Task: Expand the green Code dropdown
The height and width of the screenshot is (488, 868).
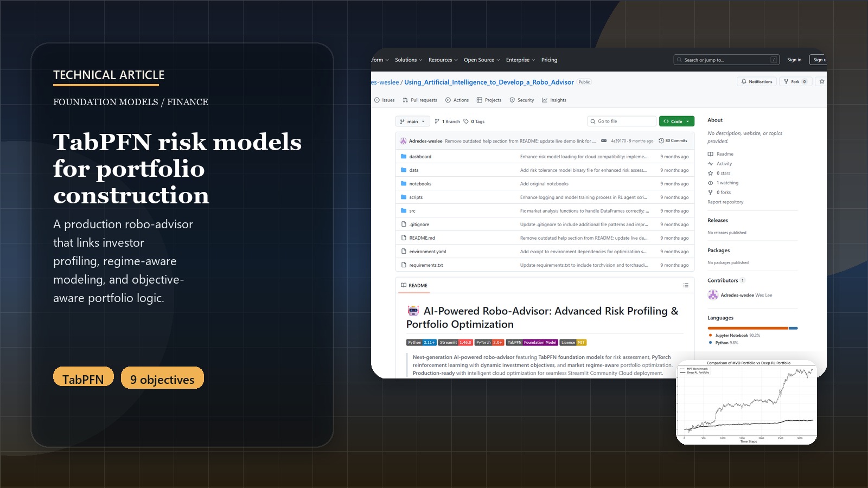Action: coord(676,121)
